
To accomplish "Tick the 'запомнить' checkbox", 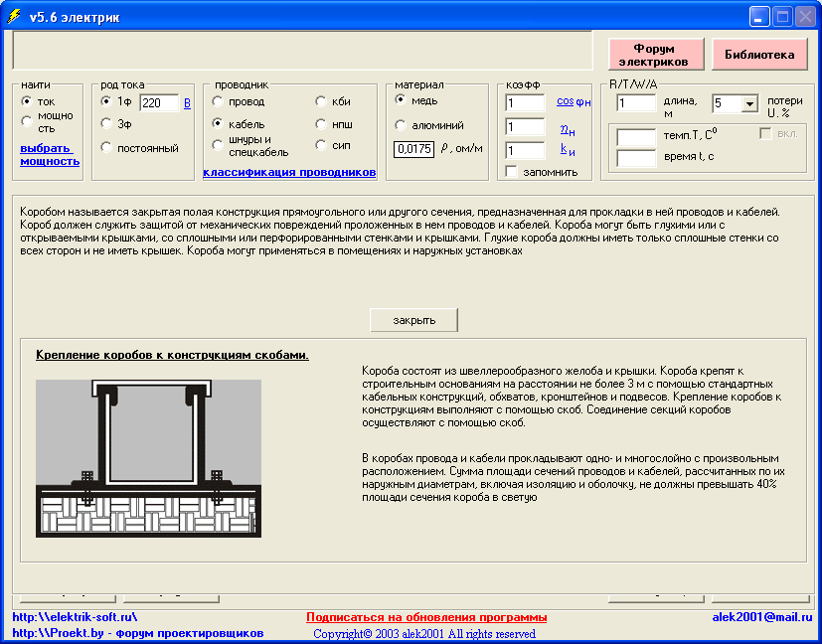I will click(511, 171).
